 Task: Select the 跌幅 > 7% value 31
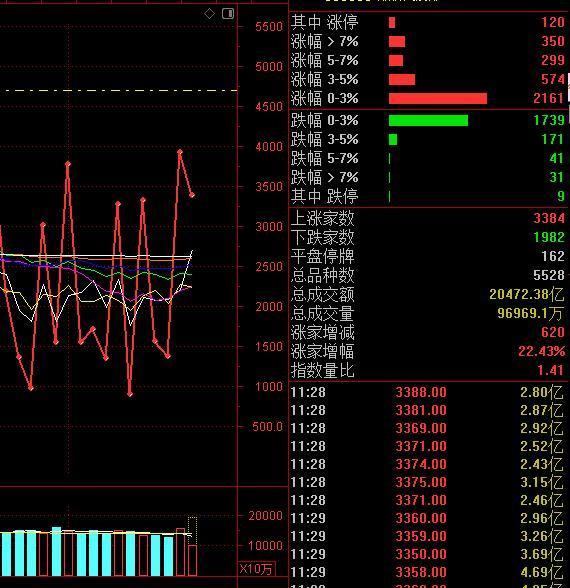pos(557,177)
